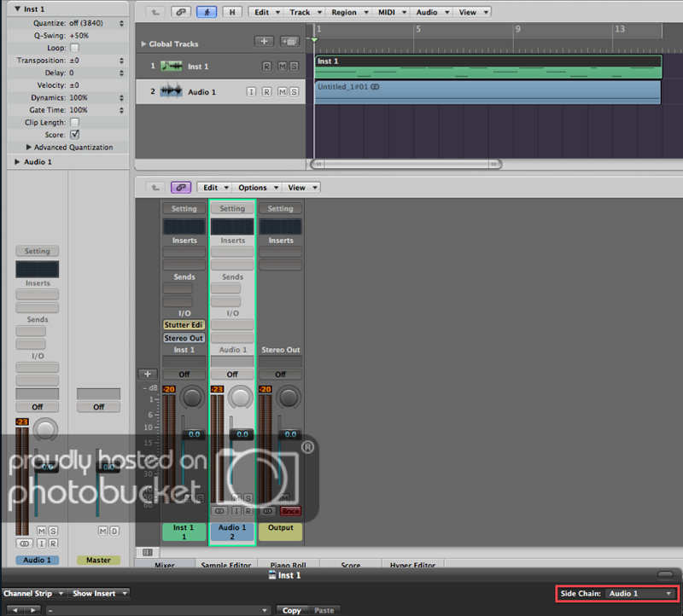Solo the Audio 1 track in arrange
683x616 pixels.
(x=294, y=91)
